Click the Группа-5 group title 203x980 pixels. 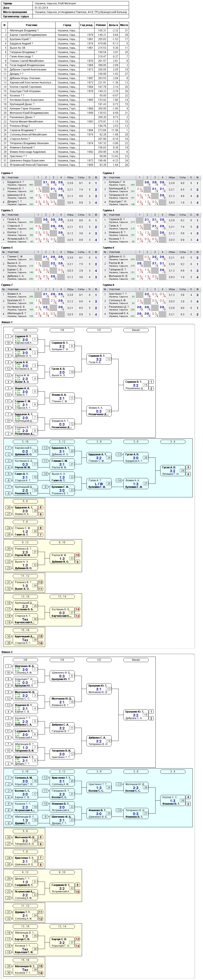7,248
